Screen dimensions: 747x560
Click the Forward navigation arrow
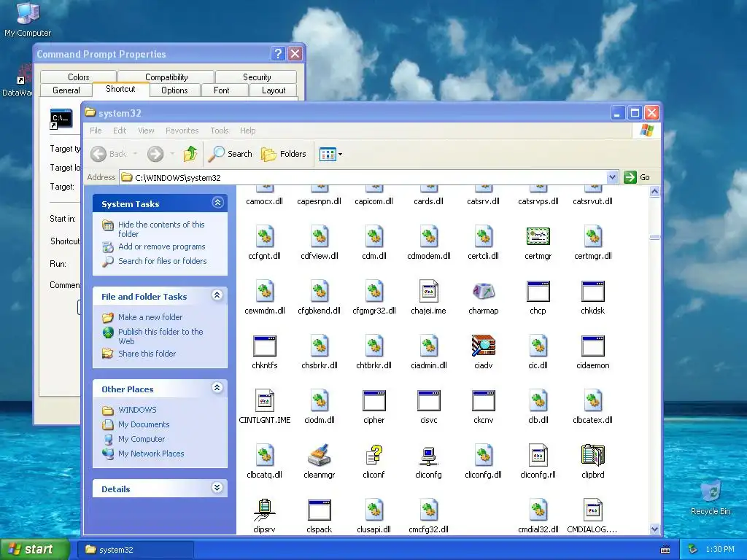pyautogui.click(x=155, y=154)
